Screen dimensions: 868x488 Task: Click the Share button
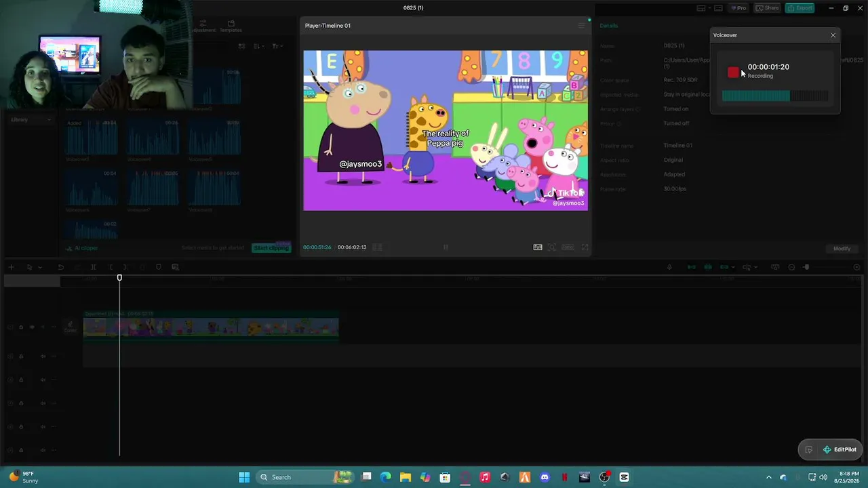(768, 8)
